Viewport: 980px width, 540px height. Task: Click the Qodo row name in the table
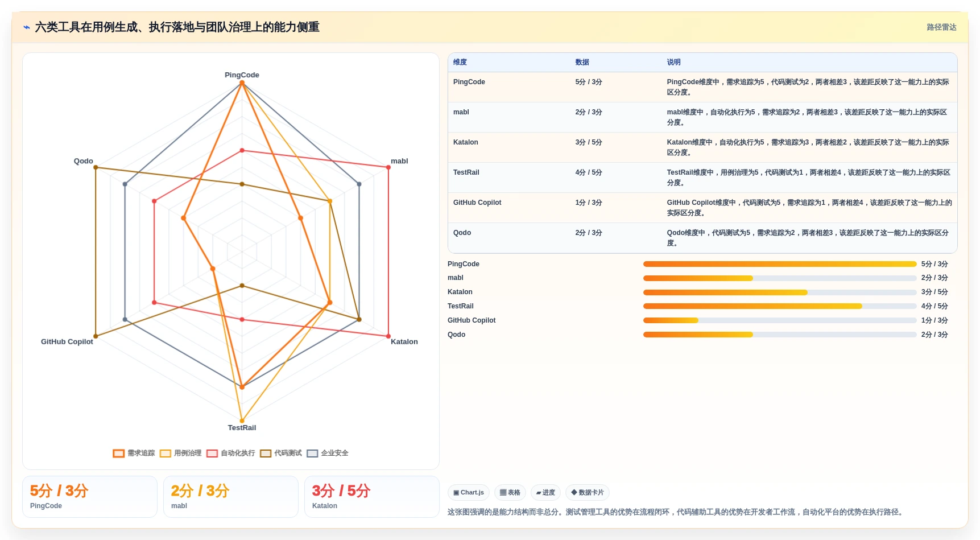pos(462,233)
